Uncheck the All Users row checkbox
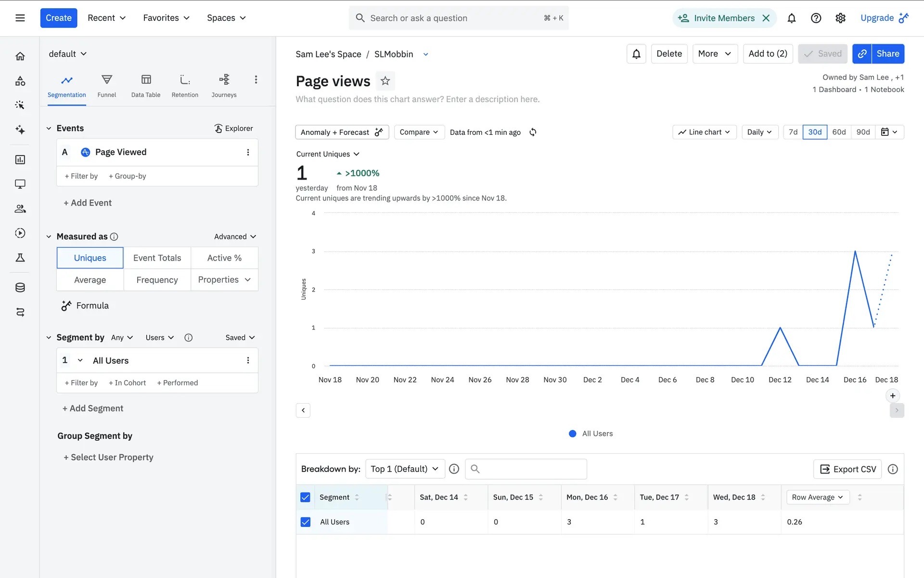924x578 pixels. coord(305,522)
